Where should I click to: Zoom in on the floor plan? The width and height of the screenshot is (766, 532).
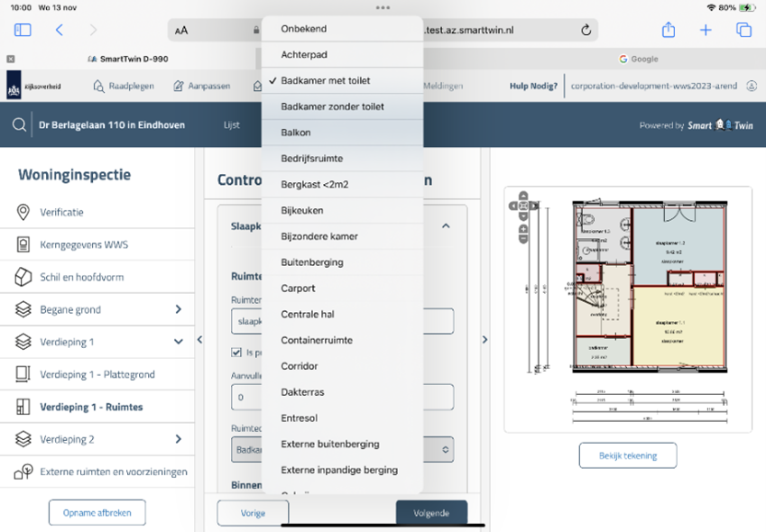pos(523,229)
